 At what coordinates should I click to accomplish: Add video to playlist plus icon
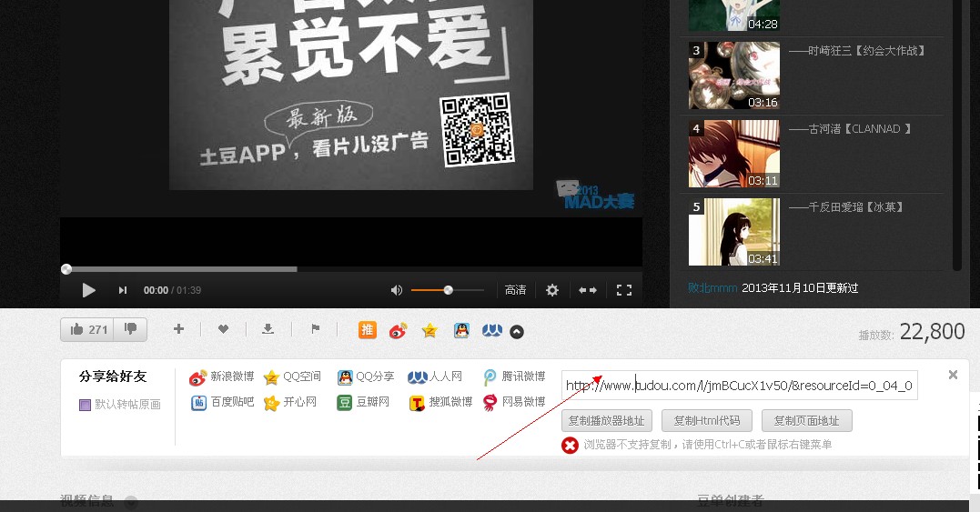pyautogui.click(x=178, y=329)
